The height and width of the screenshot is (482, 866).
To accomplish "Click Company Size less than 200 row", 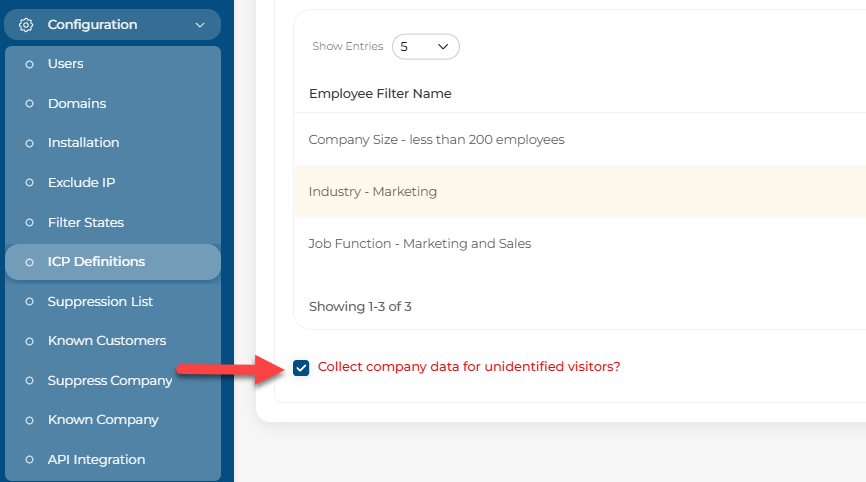I will coord(436,140).
